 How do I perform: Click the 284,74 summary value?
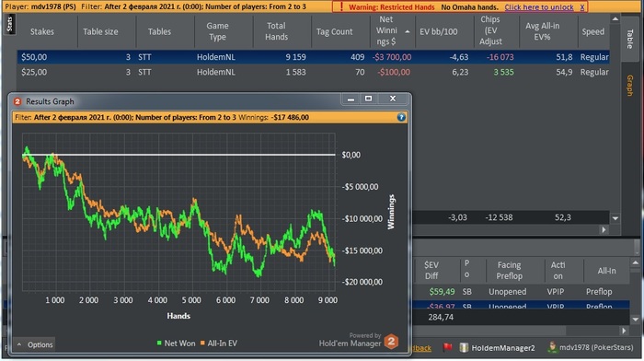[x=441, y=317]
